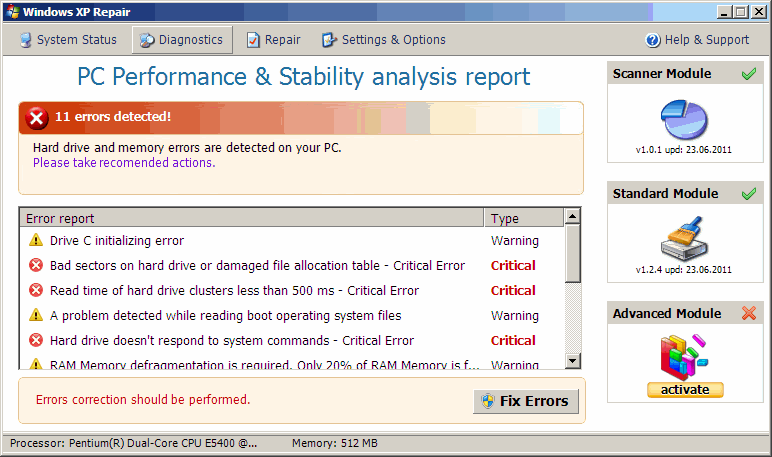Click the red error icon in 11 errors banner
772x457 pixels.
[37, 118]
